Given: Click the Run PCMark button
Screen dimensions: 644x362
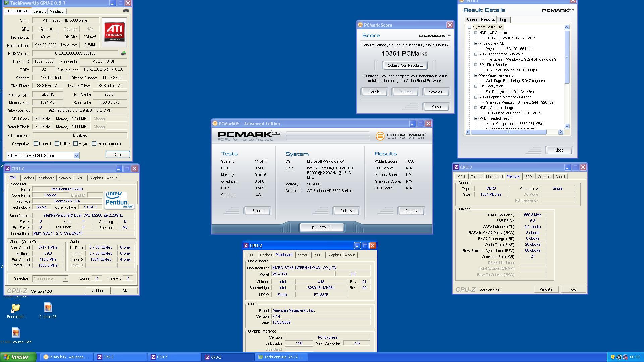Looking at the screenshot, I should pos(322,228).
